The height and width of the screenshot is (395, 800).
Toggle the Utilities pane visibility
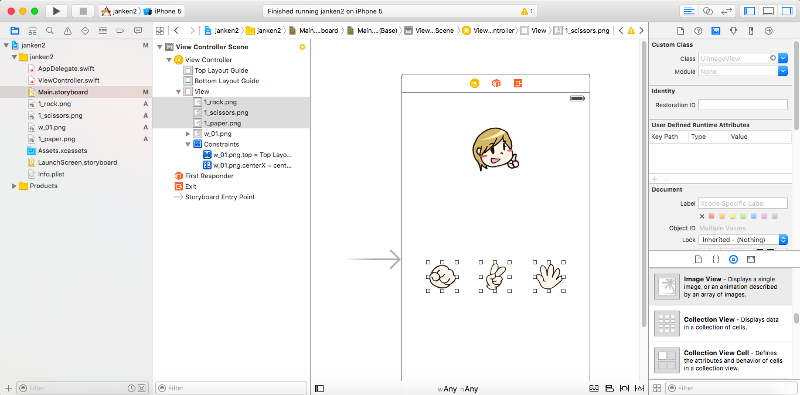coord(786,11)
